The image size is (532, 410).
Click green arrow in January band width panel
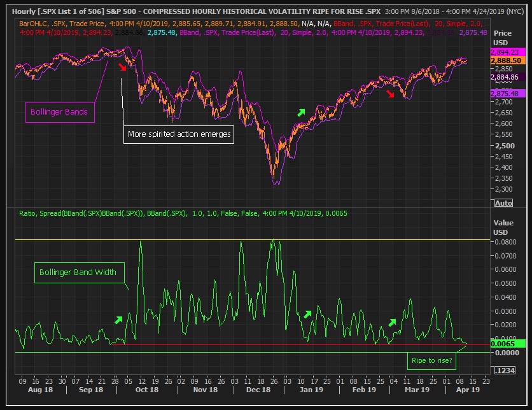pos(308,313)
